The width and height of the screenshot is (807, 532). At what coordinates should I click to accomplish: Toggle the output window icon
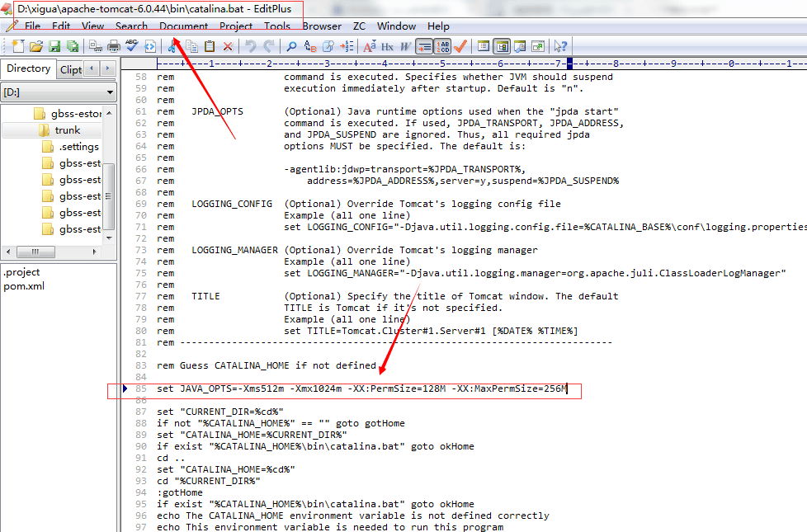click(520, 46)
